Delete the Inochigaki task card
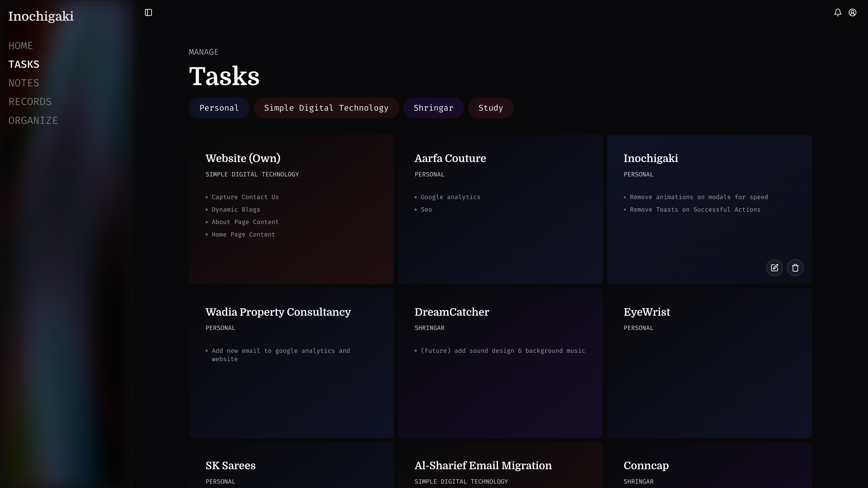This screenshot has height=488, width=868. pos(795,268)
